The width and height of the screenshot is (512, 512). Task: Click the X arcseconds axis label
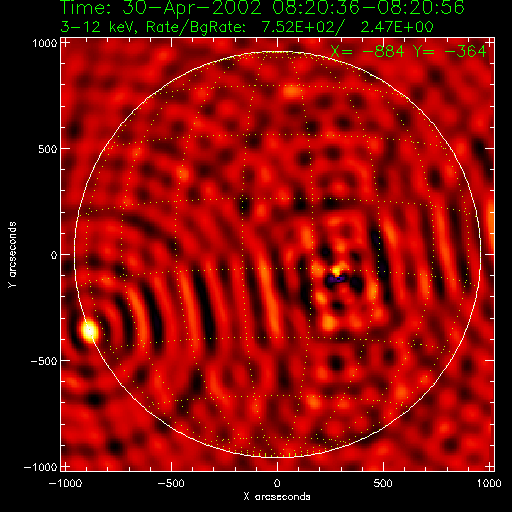coord(277,497)
